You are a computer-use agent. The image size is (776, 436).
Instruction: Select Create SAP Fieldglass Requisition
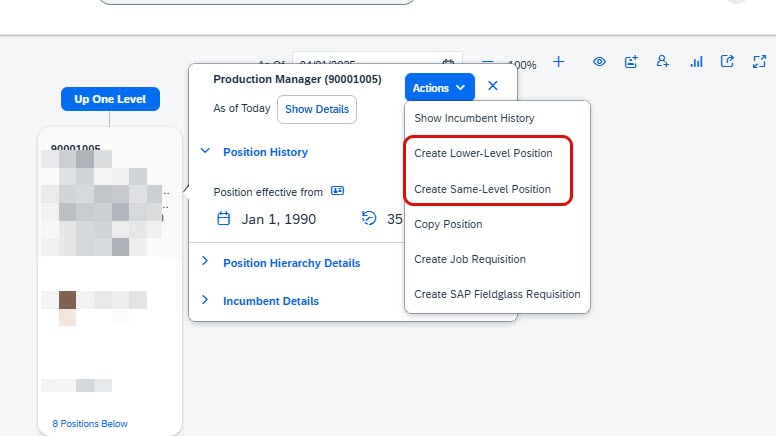coord(497,294)
